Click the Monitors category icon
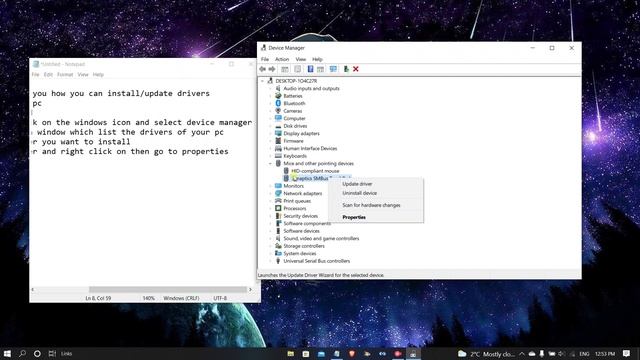This screenshot has height=360, width=640. (278, 186)
